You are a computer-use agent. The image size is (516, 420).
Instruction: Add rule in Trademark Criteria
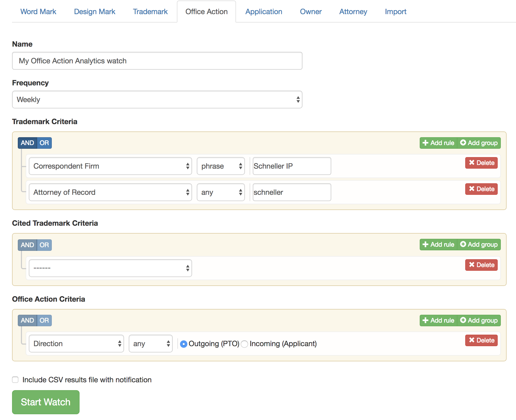(439, 143)
